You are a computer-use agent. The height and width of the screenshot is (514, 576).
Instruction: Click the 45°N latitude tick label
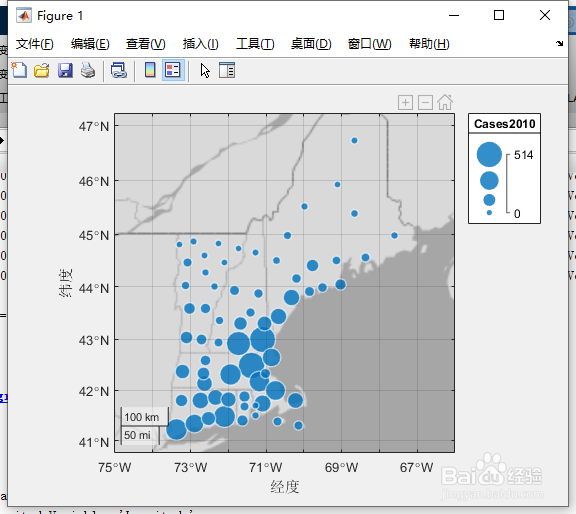94,236
